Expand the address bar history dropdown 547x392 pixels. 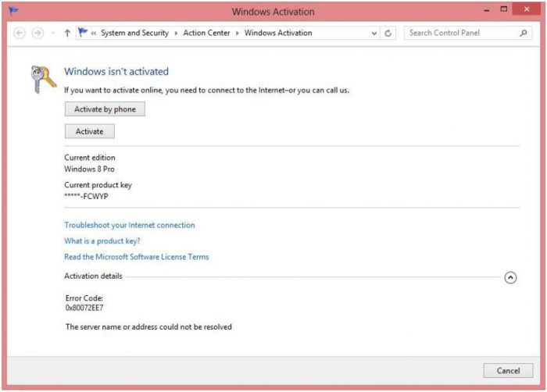pyautogui.click(x=374, y=34)
